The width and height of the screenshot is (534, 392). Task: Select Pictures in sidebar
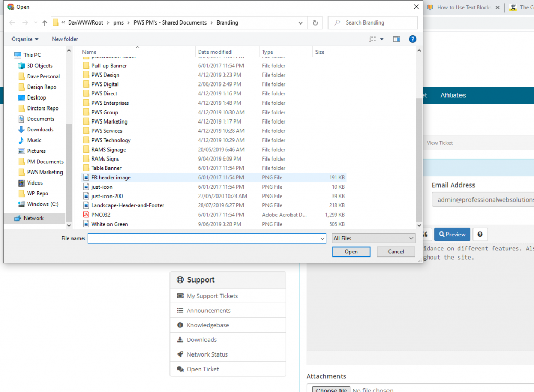(x=36, y=151)
